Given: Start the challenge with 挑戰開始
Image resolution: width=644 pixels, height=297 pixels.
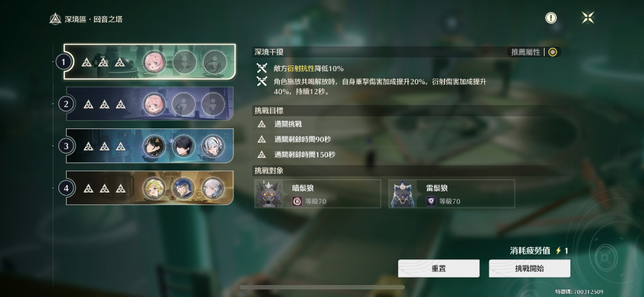Looking at the screenshot, I should pos(530,269).
